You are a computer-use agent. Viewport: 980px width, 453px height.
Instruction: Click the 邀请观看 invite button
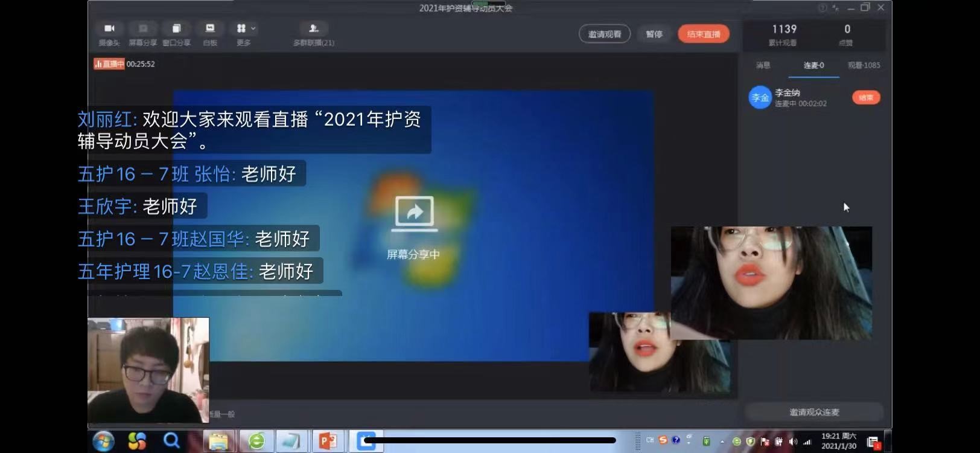604,34
